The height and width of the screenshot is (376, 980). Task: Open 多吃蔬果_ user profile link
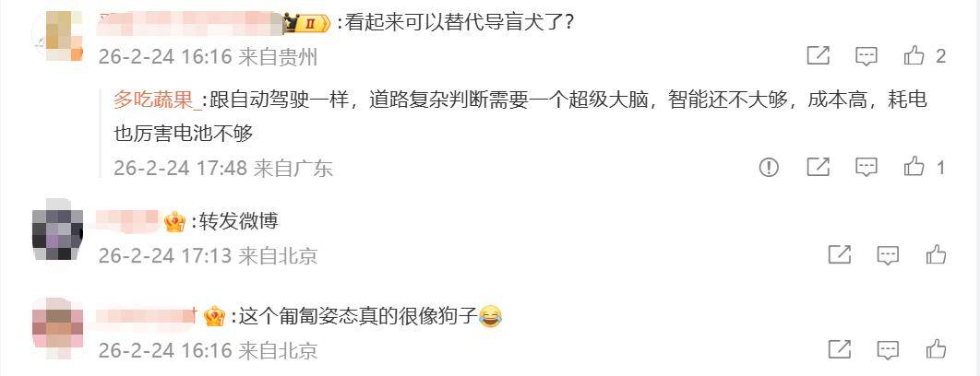click(158, 100)
